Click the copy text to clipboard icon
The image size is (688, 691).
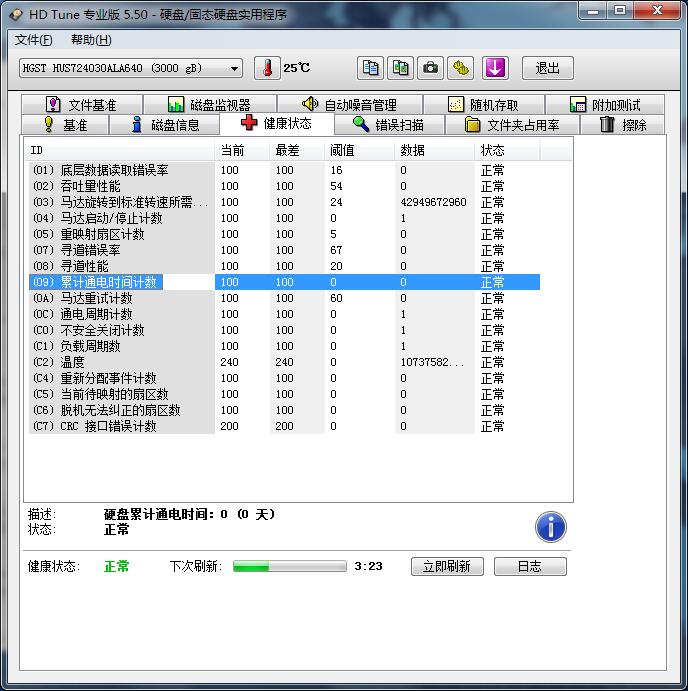[x=370, y=68]
